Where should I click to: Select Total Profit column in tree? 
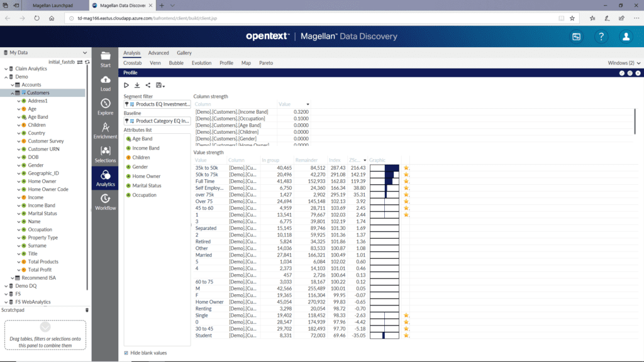(40, 270)
